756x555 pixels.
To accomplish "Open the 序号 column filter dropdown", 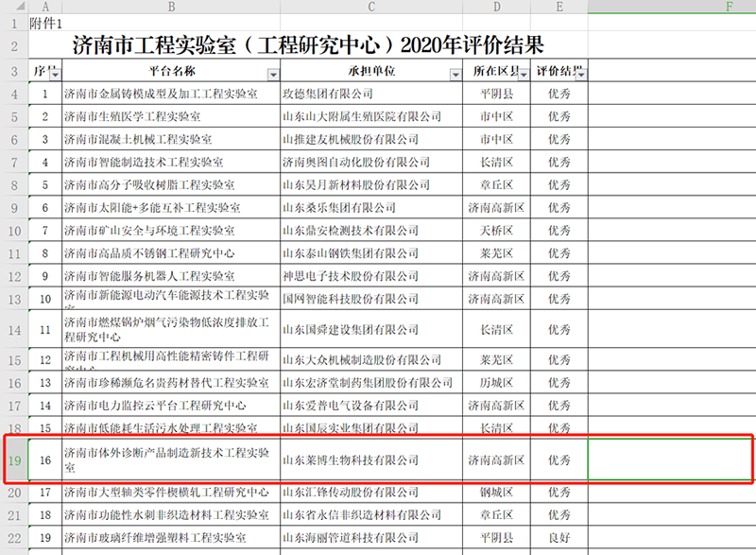I will tap(56, 75).
